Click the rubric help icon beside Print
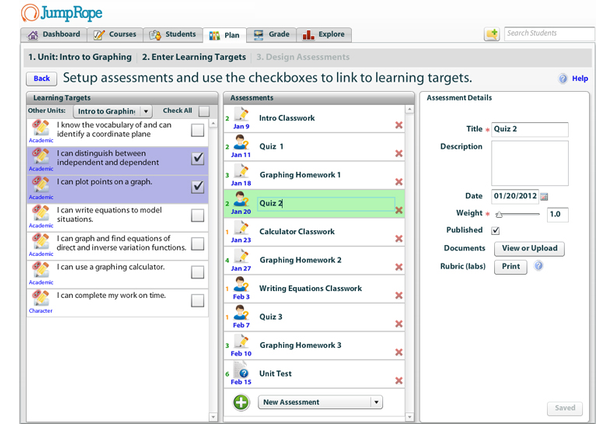This screenshot has width=615, height=424. point(539,266)
